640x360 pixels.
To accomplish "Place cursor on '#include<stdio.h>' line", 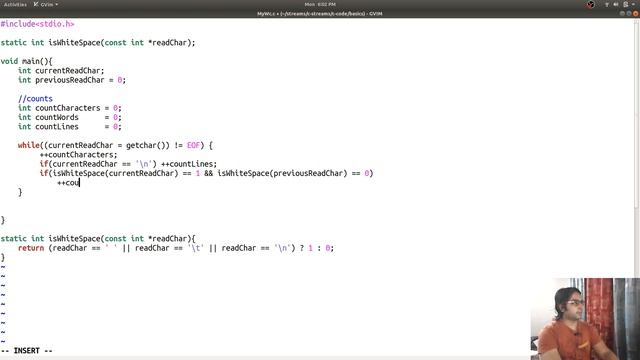I will 38,24.
